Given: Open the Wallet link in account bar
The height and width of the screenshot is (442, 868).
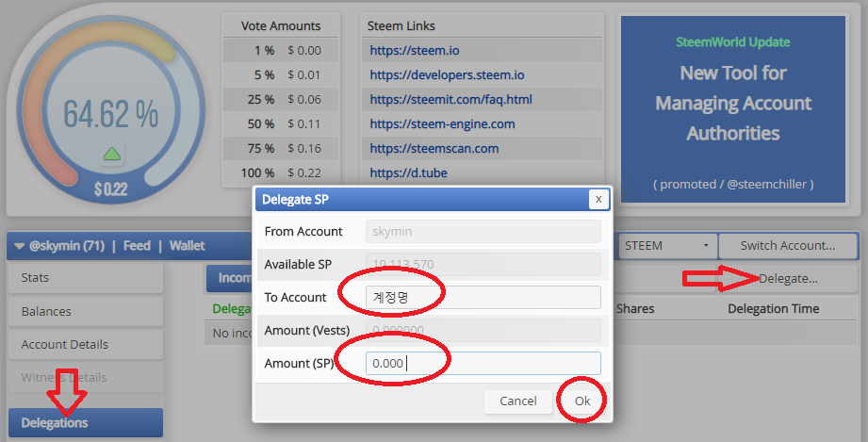Looking at the screenshot, I should [187, 246].
